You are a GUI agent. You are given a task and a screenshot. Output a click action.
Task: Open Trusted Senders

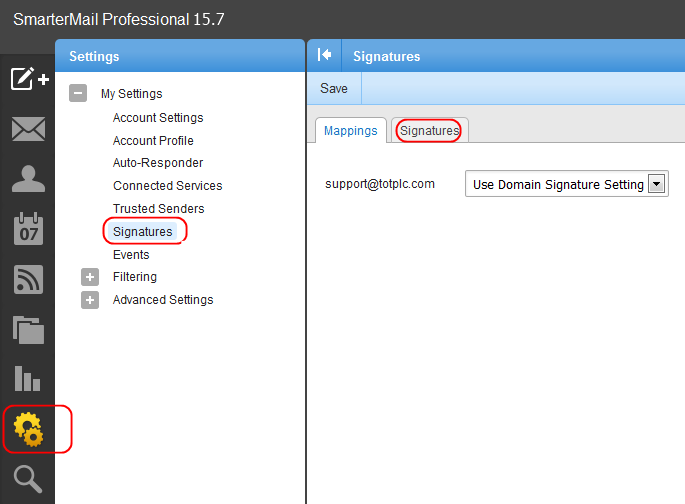[159, 208]
